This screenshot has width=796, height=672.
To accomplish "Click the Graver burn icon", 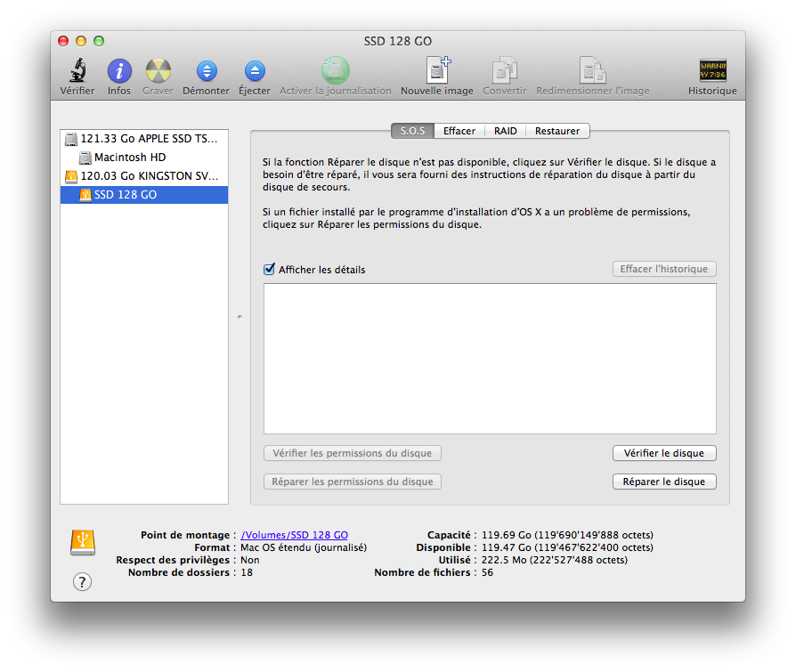I will (158, 72).
